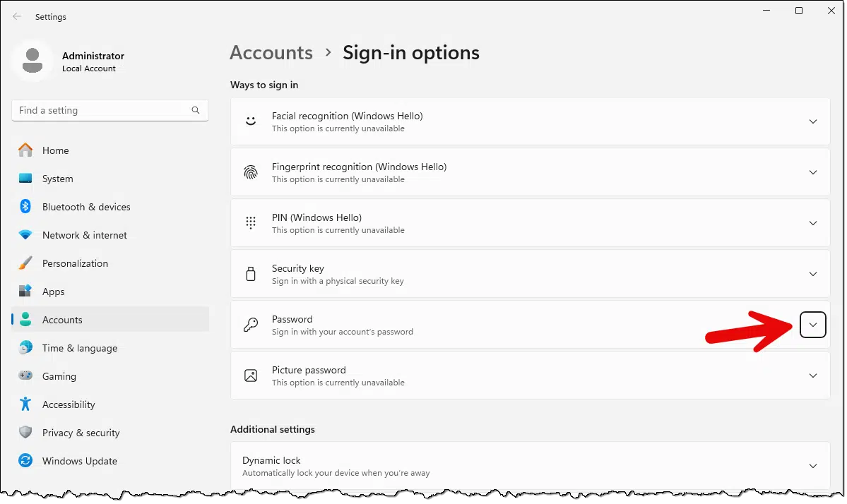Expand Fingerprint recognition chevron
Screen dimensions: 847x504
[x=813, y=172]
